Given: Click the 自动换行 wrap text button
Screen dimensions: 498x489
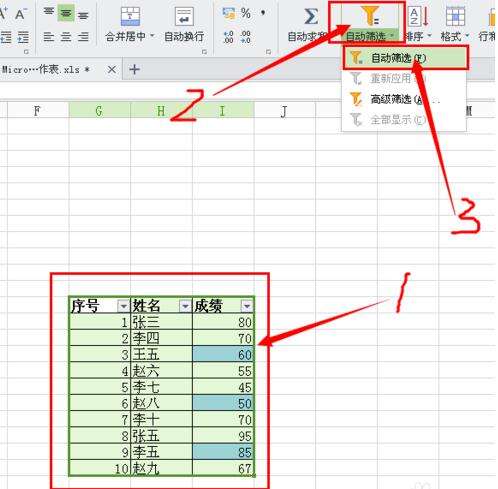Looking at the screenshot, I should pyautogui.click(x=184, y=24).
